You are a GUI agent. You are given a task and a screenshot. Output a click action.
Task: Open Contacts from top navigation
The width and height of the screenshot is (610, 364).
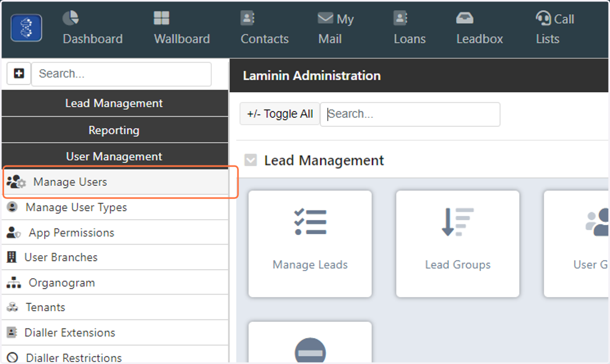click(x=264, y=29)
